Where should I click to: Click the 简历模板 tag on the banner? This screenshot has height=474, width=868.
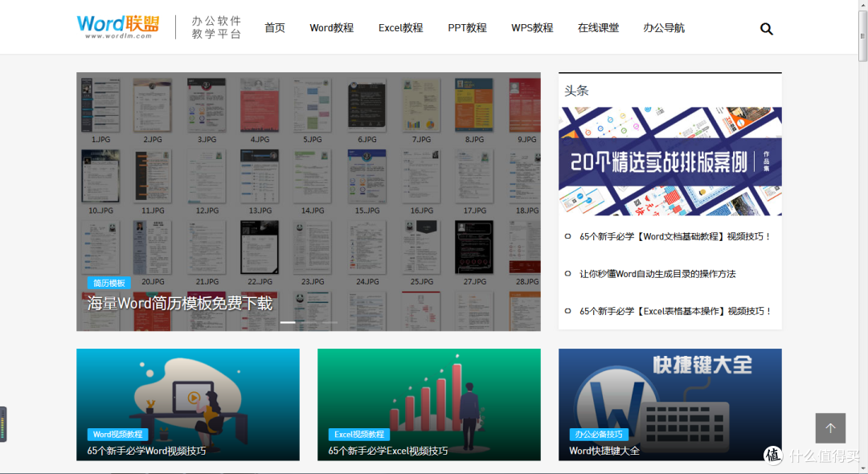click(109, 283)
